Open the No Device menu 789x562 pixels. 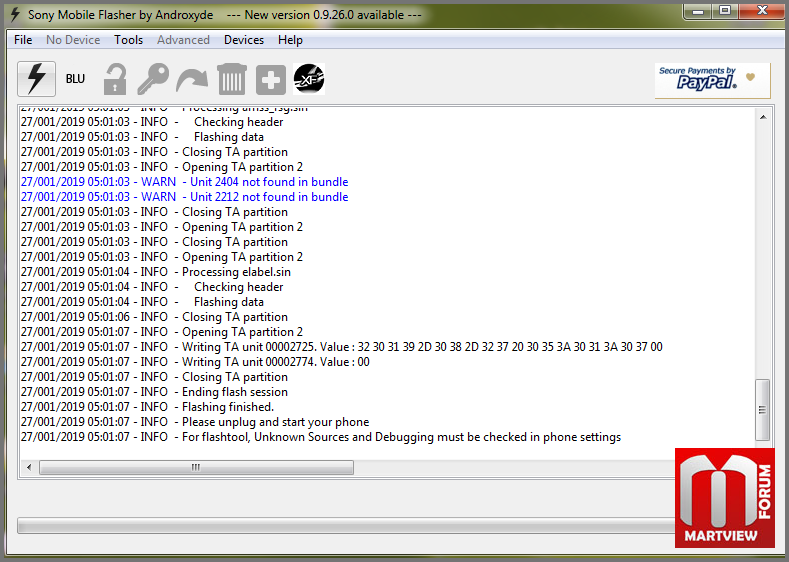point(73,40)
